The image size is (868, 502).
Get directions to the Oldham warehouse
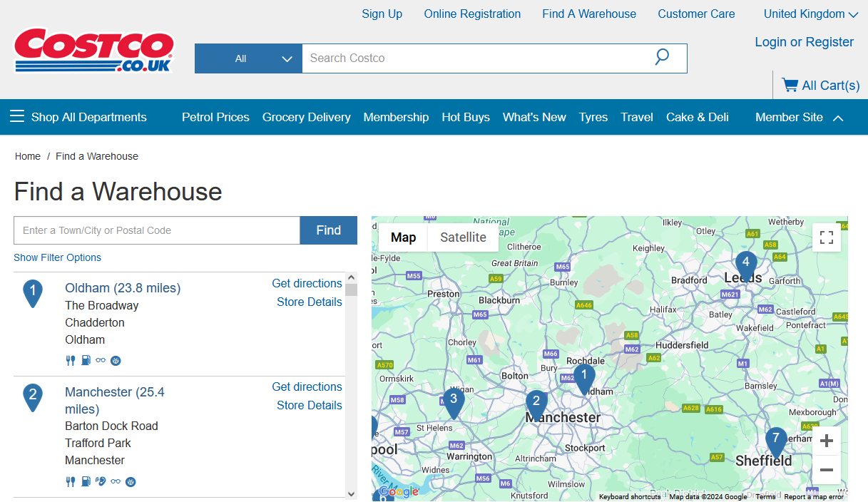point(307,283)
